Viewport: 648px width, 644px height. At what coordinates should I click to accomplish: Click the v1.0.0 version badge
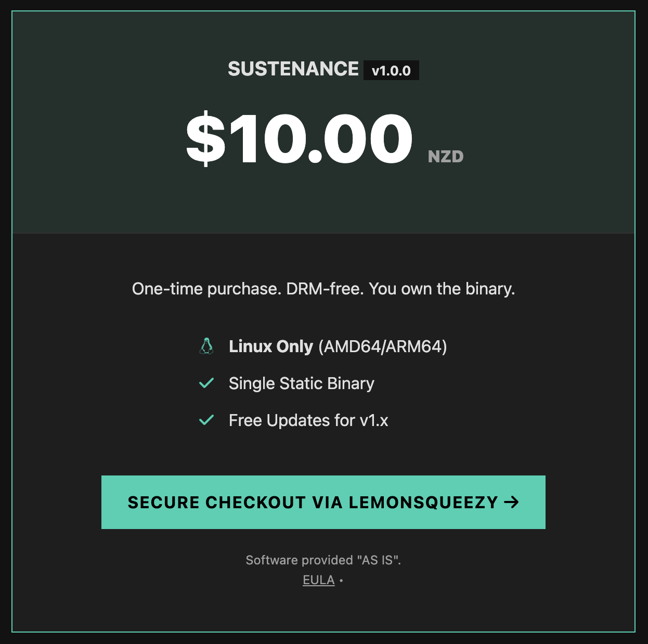click(391, 70)
